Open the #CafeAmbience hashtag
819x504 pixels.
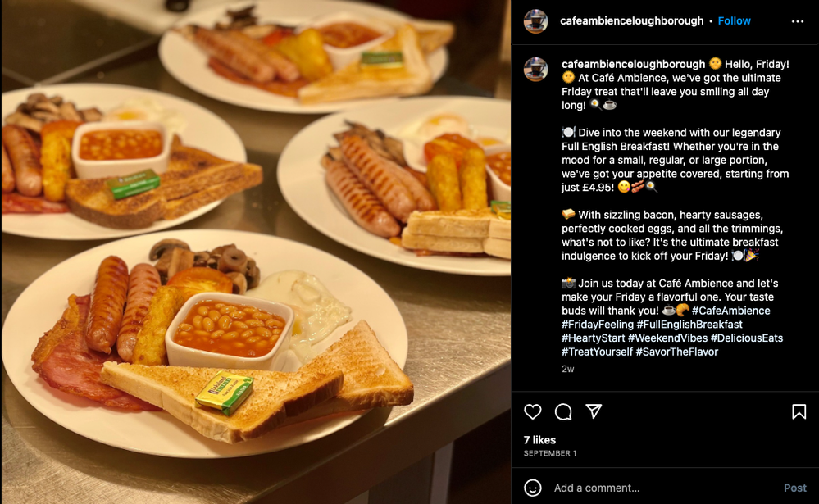[x=730, y=311]
